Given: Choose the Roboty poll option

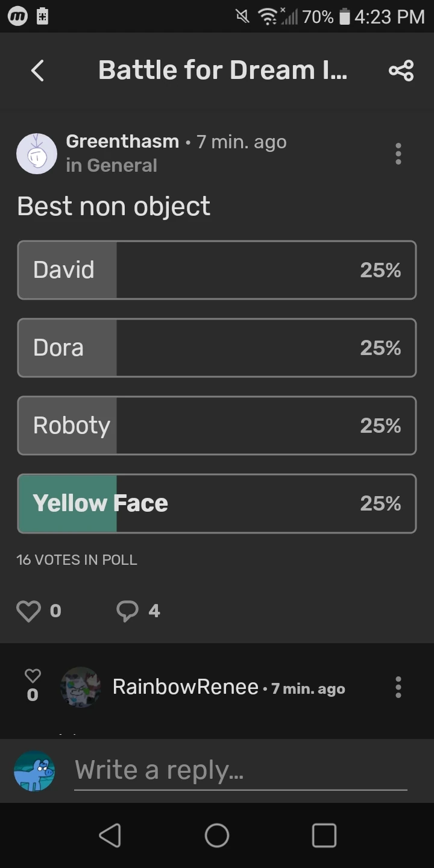Looking at the screenshot, I should click(x=217, y=426).
